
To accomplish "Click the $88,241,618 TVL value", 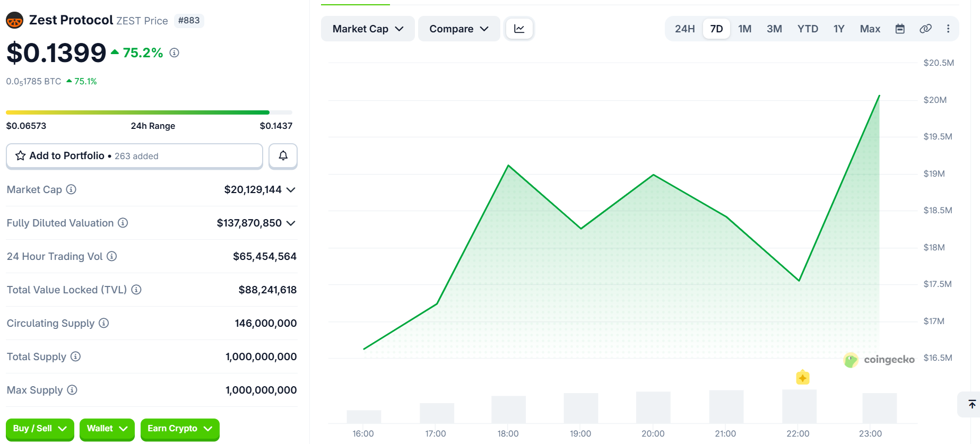I will (267, 290).
